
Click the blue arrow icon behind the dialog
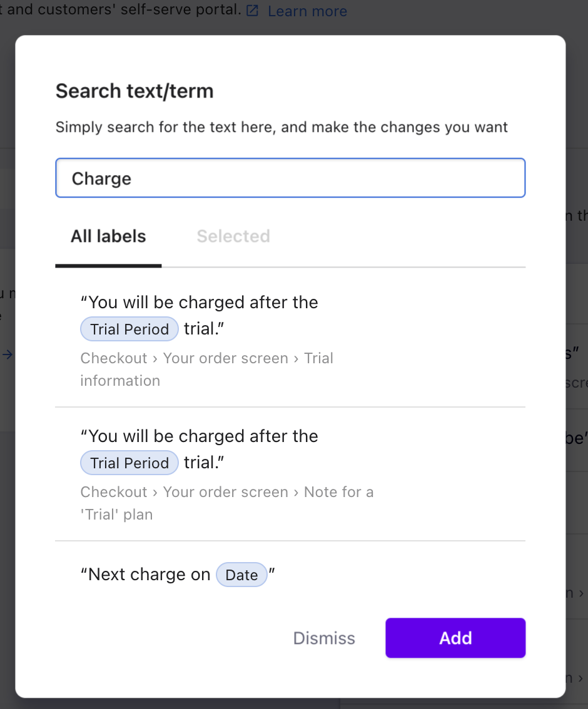(x=8, y=354)
